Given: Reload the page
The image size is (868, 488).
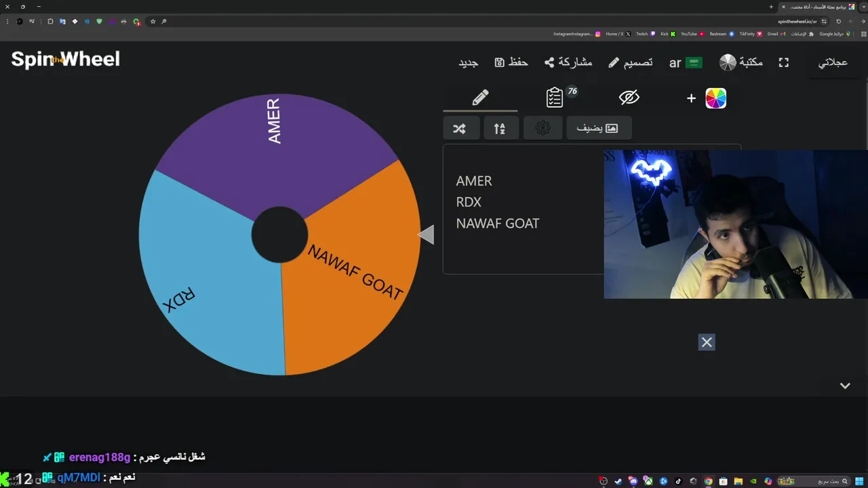Looking at the screenshot, I should click(x=839, y=21).
